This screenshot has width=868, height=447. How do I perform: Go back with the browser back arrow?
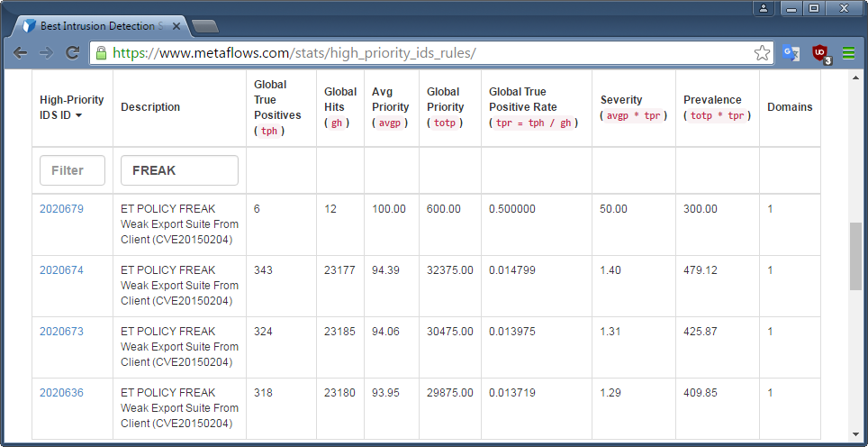21,53
